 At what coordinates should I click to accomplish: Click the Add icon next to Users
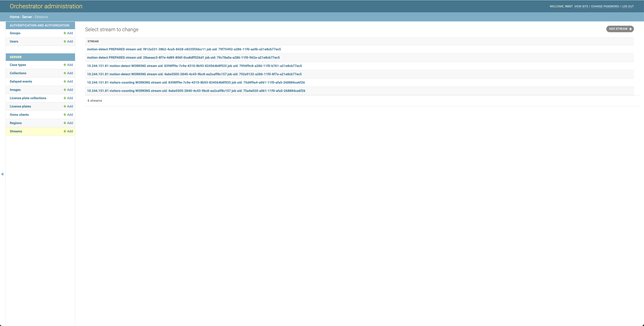click(68, 41)
